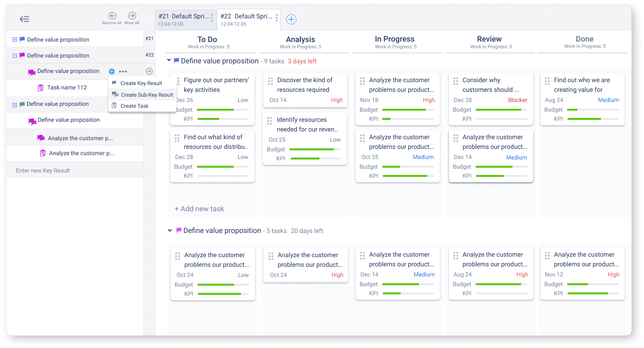Grab the drag handle on the Figure out our partners' card
This screenshot has height=348, width=644.
[x=178, y=81]
